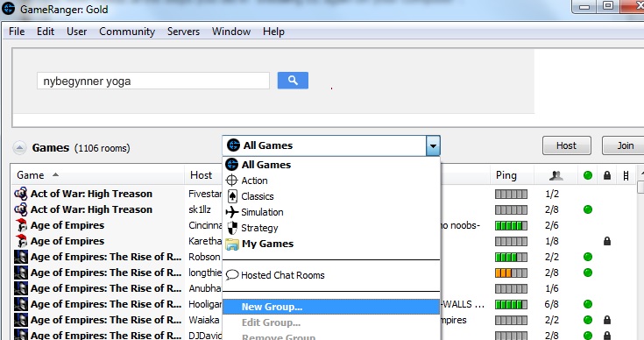The height and width of the screenshot is (340, 644).
Task: Choose the Action category
Action: point(331,181)
